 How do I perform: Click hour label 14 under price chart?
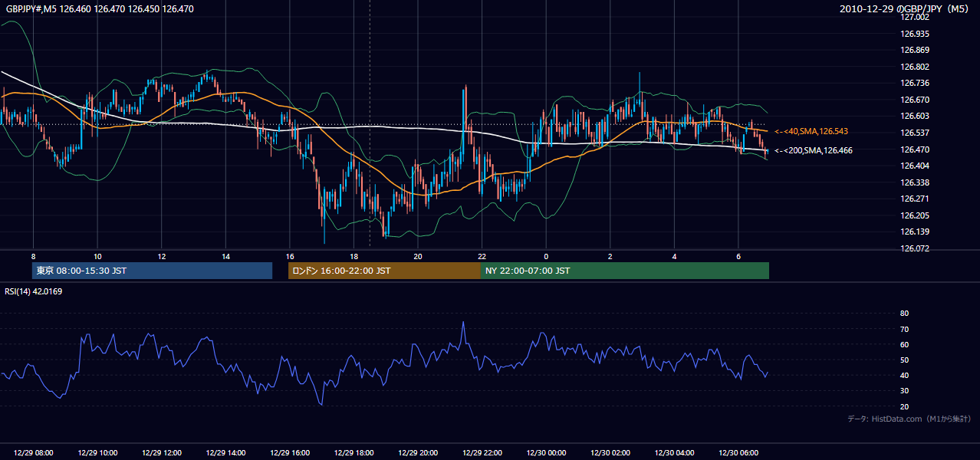click(x=225, y=256)
